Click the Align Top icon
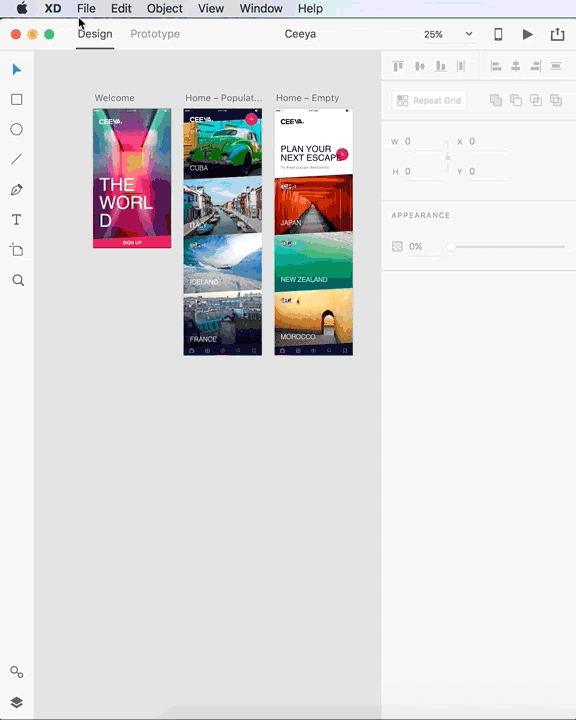Screen dimensions: 576x720 (x=398, y=67)
